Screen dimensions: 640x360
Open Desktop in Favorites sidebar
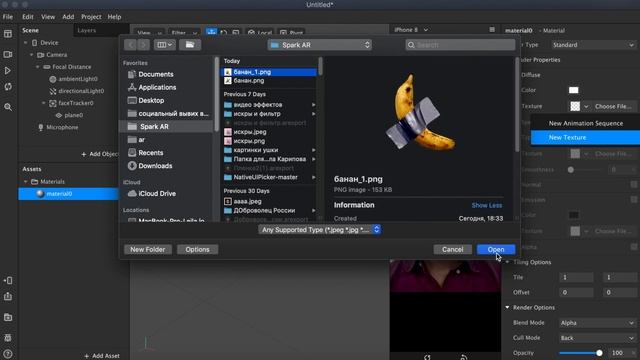point(151,100)
